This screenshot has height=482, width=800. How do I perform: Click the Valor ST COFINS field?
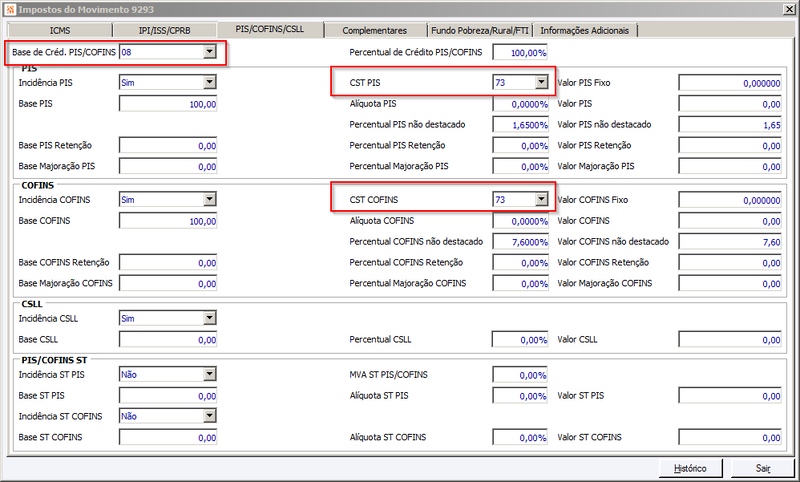pos(730,438)
